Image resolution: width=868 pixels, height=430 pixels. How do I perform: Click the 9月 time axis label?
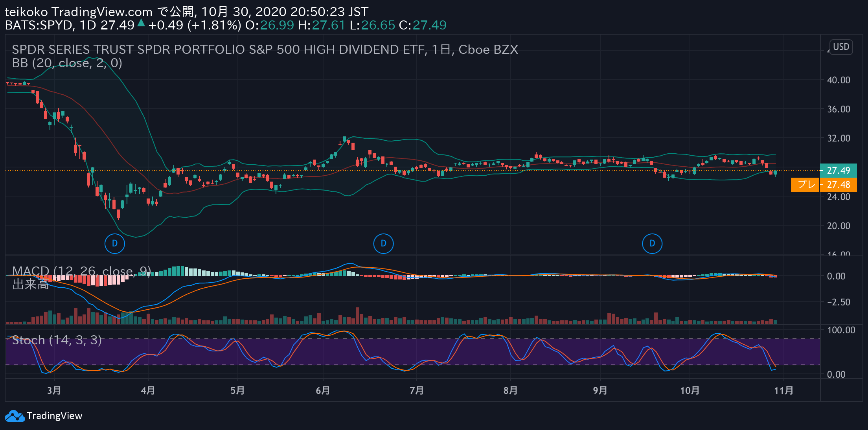pos(600,390)
